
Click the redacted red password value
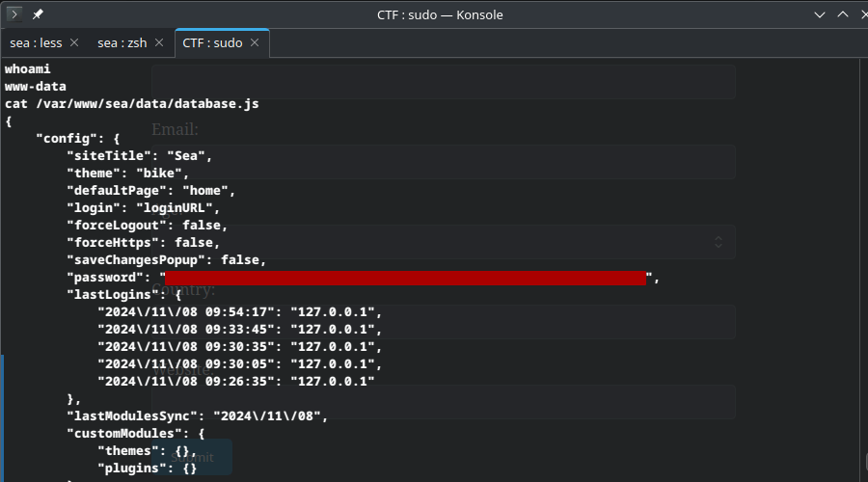405,278
